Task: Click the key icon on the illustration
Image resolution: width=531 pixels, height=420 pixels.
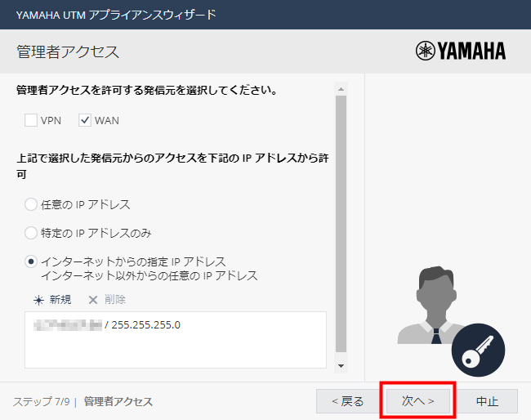Action: pos(478,349)
